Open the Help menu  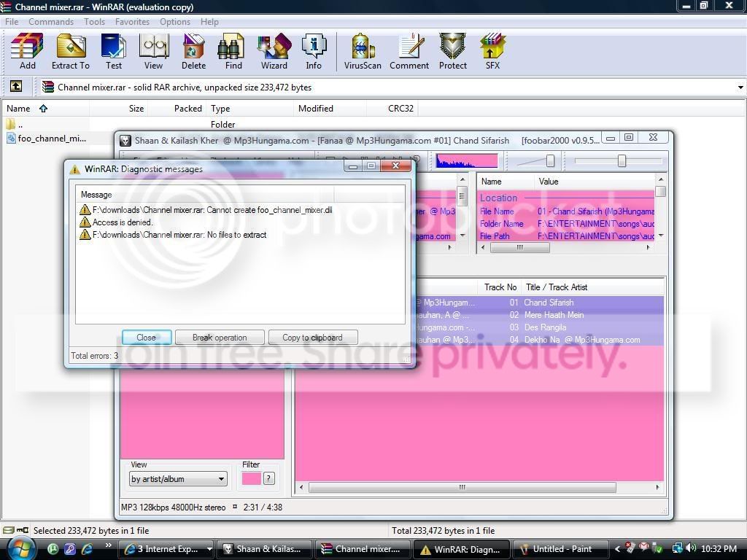tap(209, 22)
